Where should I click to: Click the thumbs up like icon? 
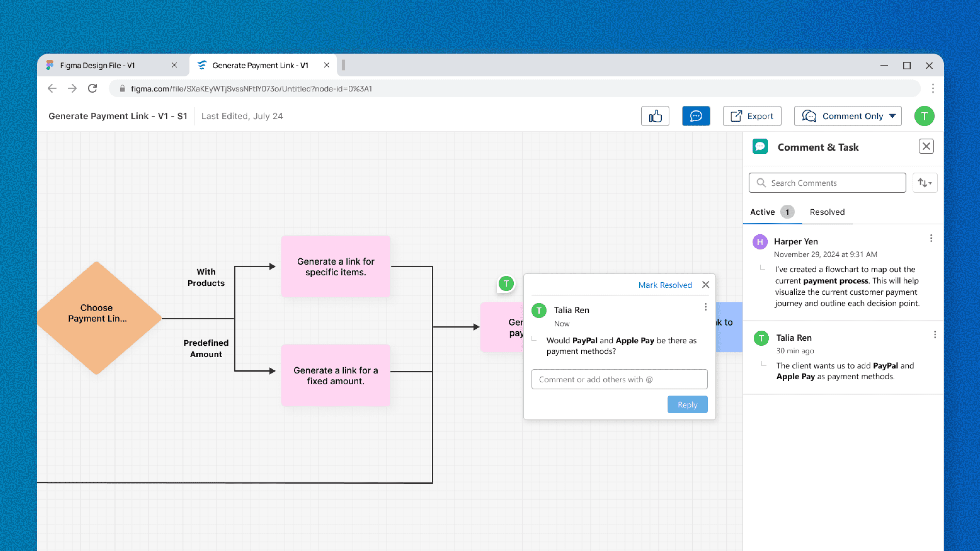(655, 116)
